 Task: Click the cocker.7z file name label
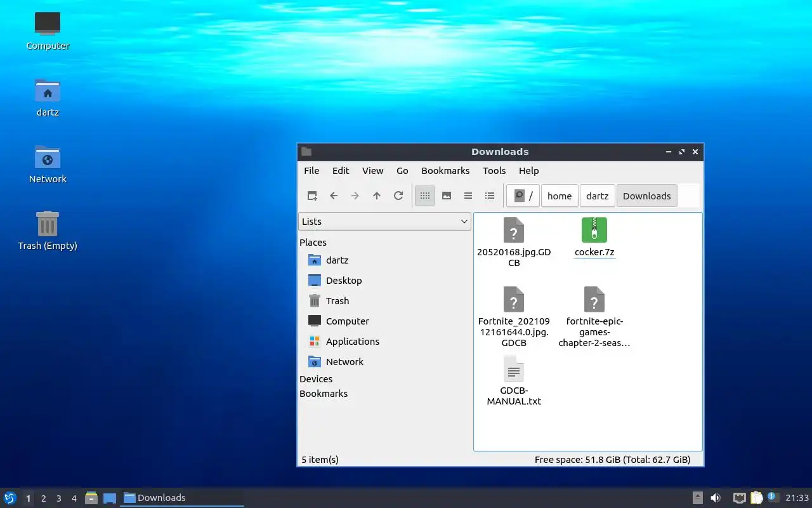coord(594,252)
